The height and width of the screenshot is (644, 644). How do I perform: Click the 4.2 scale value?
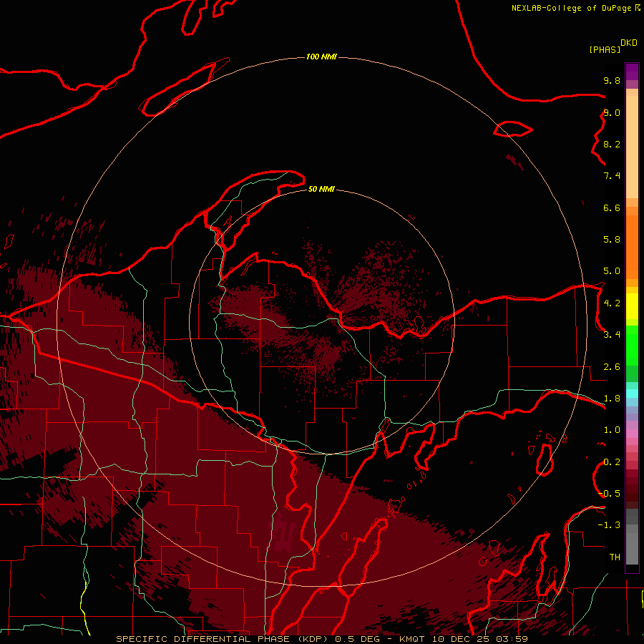(612, 303)
